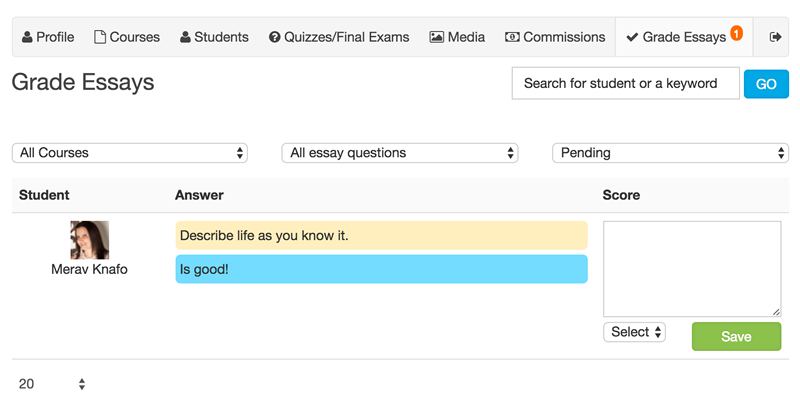
Task: Click the Students person icon
Action: [185, 37]
